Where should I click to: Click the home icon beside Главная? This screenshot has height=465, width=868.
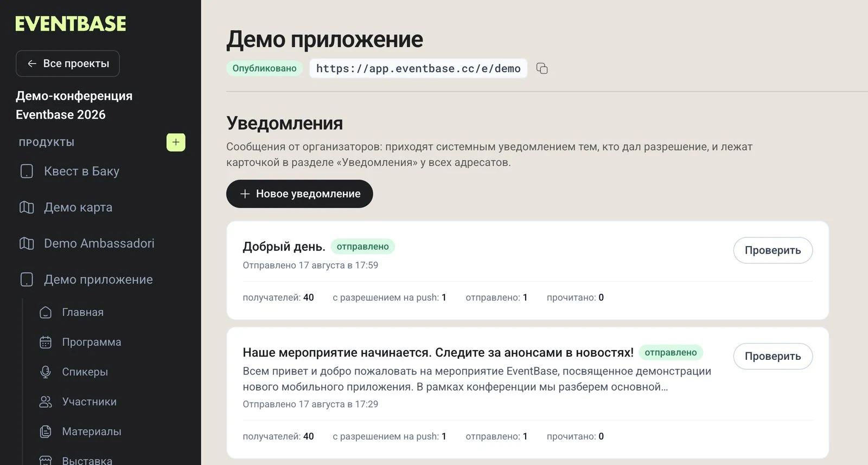(x=46, y=312)
